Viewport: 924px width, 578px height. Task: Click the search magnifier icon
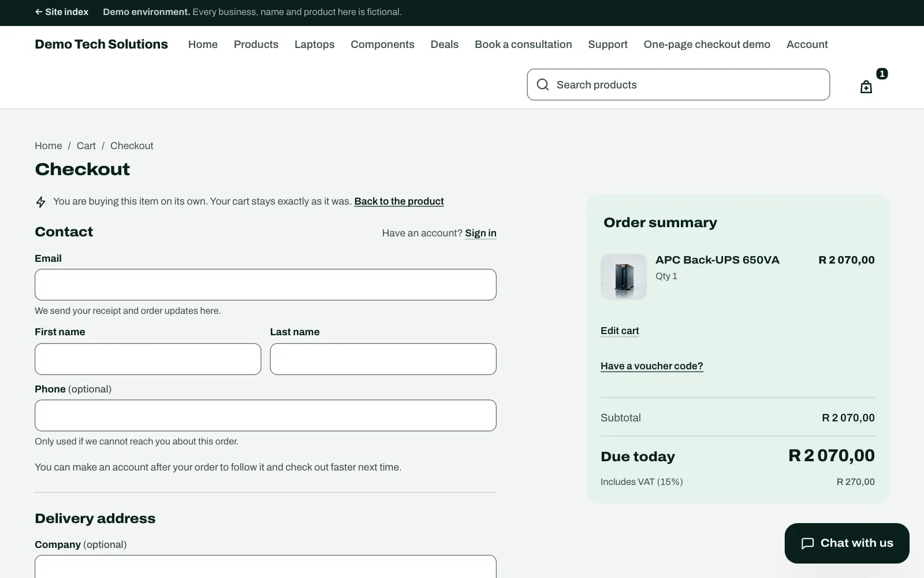[543, 85]
